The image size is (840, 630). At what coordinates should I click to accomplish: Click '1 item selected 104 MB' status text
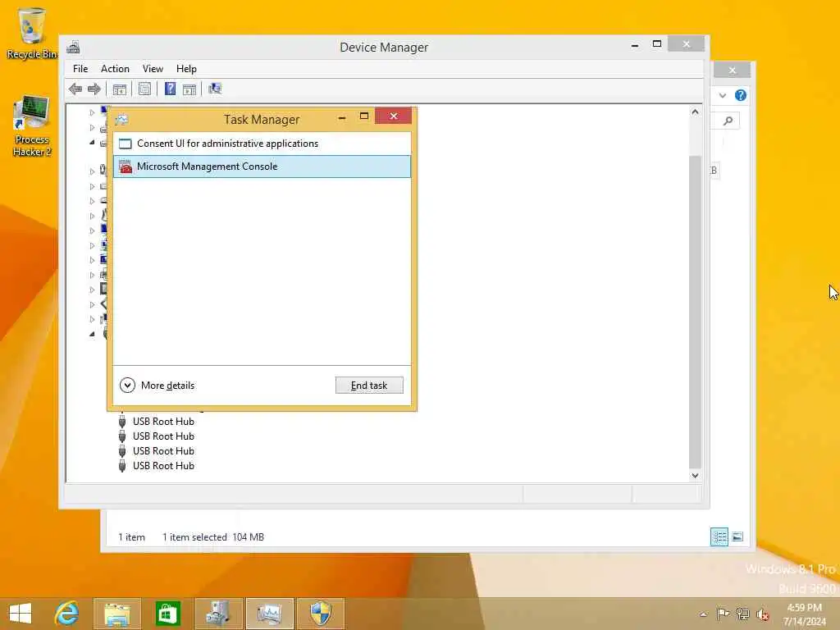click(212, 536)
